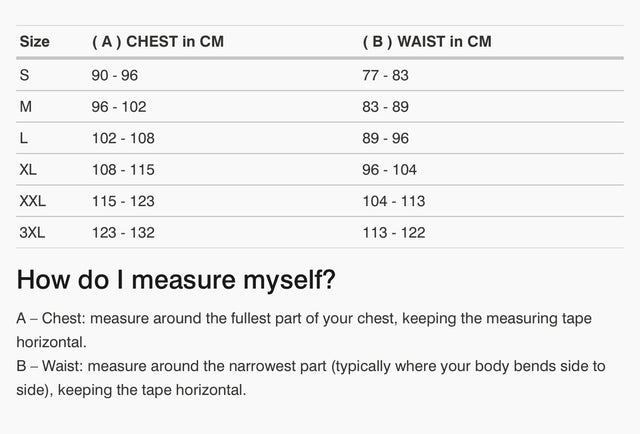The image size is (640, 434).
Task: Select the XXL size row label
Action: pos(32,201)
